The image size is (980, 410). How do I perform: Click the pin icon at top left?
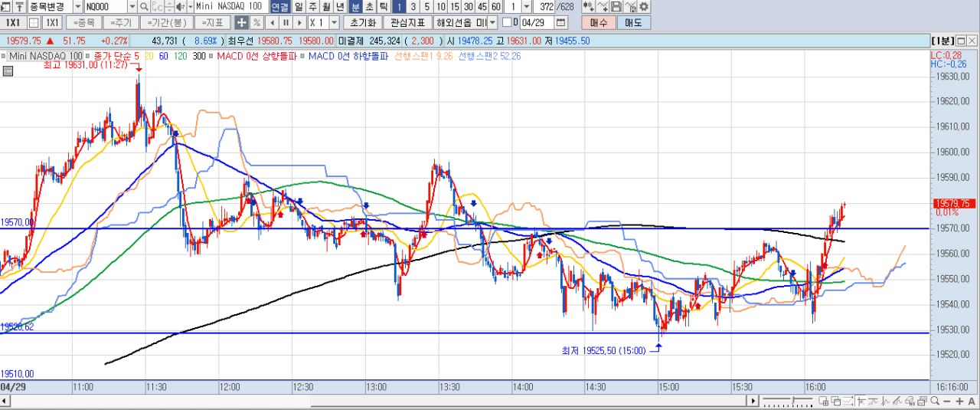click(x=20, y=7)
